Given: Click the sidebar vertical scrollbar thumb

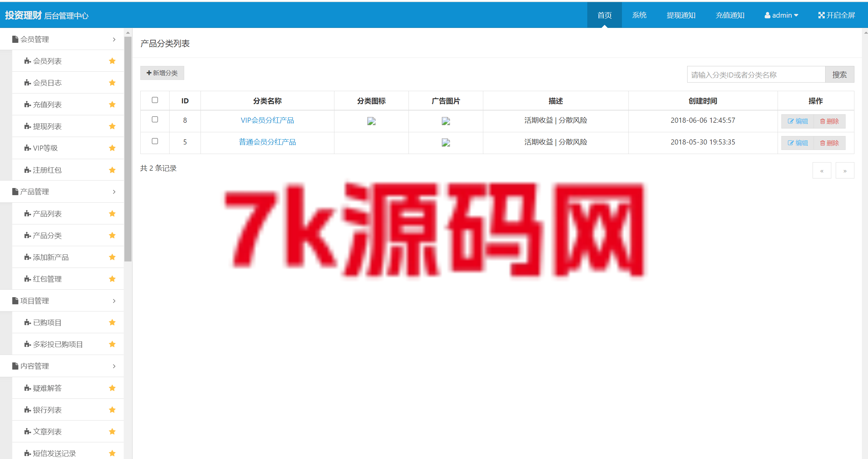Looking at the screenshot, I should click(x=128, y=149).
